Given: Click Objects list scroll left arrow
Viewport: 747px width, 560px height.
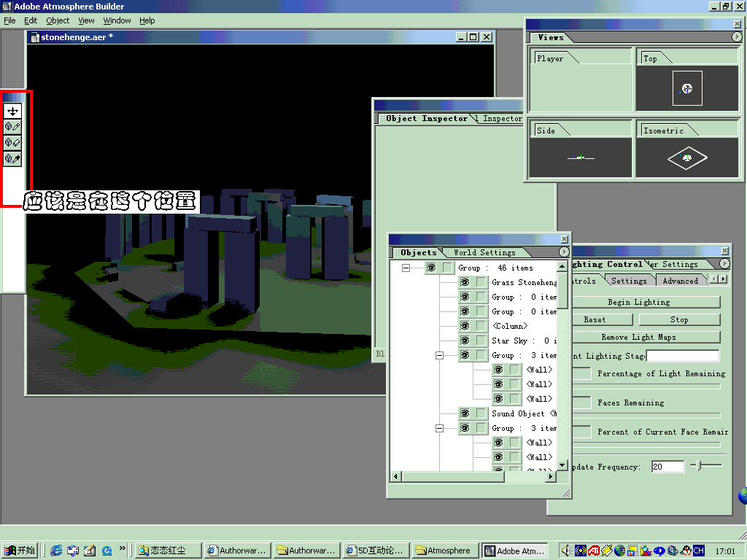Looking at the screenshot, I should click(x=395, y=476).
